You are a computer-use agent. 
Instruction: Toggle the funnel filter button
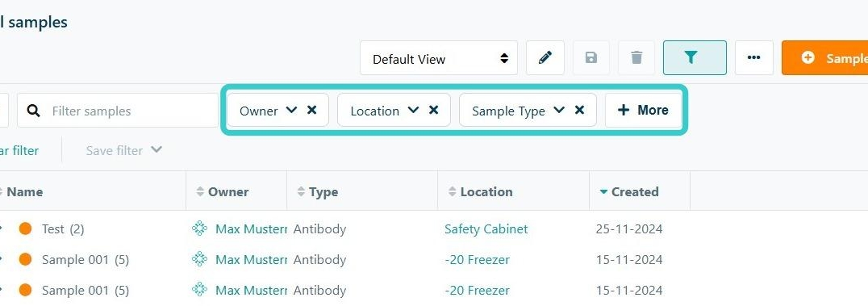coord(695,57)
